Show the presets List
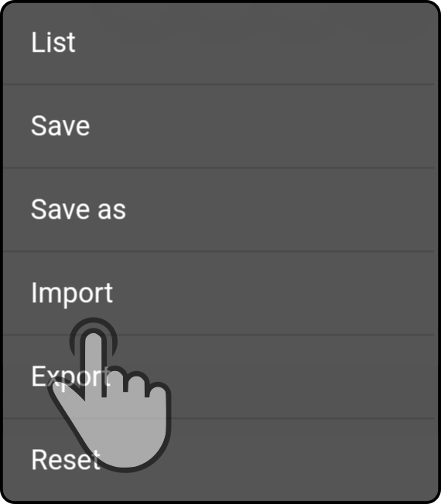441x504 pixels. tap(219, 43)
